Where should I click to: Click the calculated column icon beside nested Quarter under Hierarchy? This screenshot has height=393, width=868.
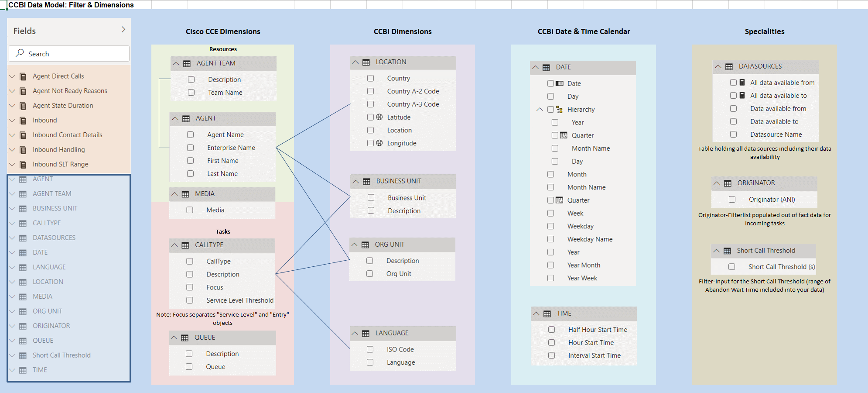click(x=564, y=135)
